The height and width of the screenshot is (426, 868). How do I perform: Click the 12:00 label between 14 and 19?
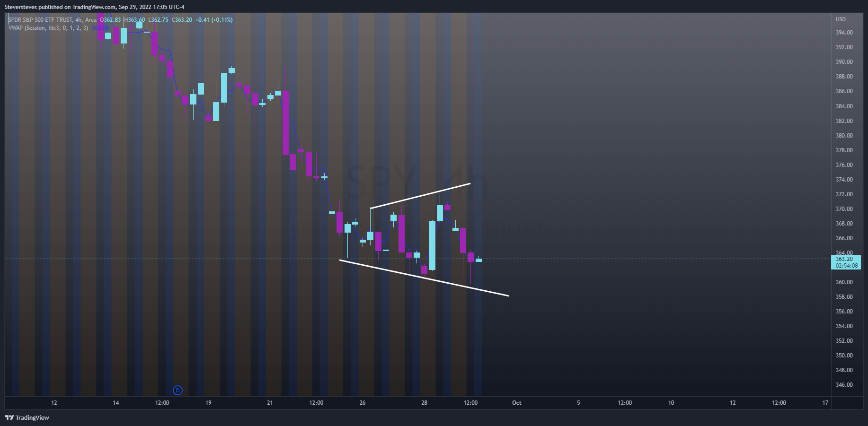(x=162, y=403)
